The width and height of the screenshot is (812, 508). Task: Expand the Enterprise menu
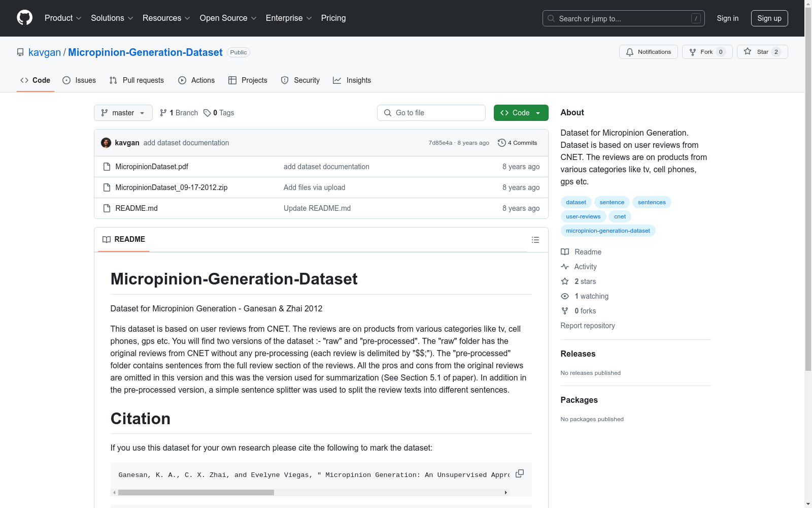pos(289,18)
